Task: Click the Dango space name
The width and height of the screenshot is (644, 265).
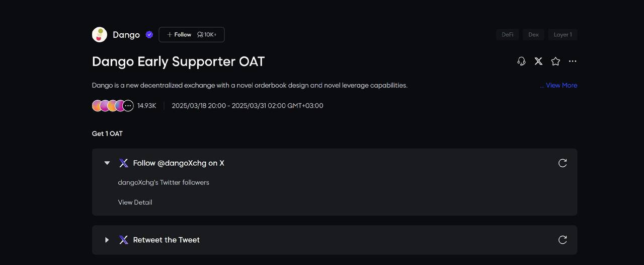Action: coord(126,35)
